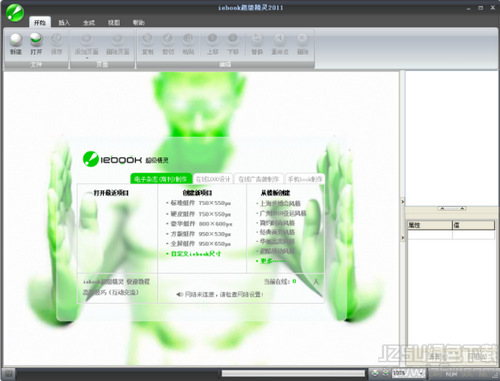Select the 在线LOGO设计 tab
500x381 pixels.
coord(213,179)
